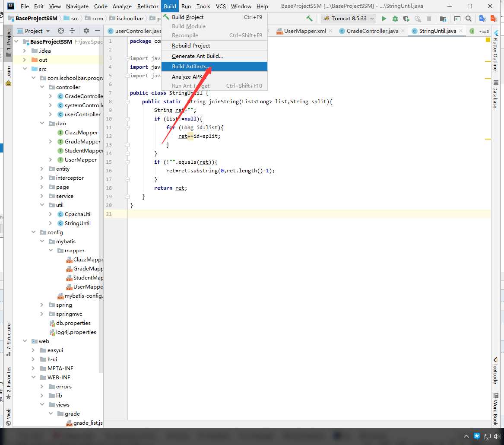Click the yellow inspection indicator square above error stripe
This screenshot has width=504, height=445.
pyautogui.click(x=488, y=40)
